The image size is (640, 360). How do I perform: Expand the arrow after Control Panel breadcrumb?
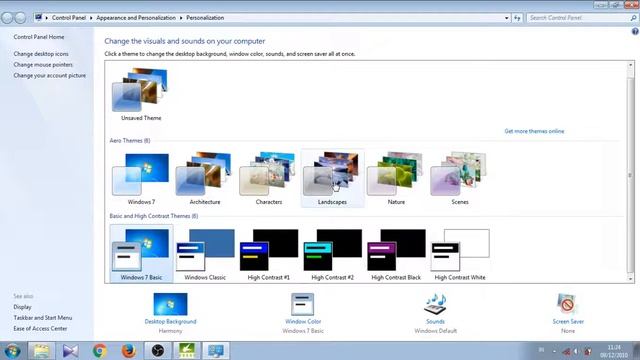click(x=91, y=18)
